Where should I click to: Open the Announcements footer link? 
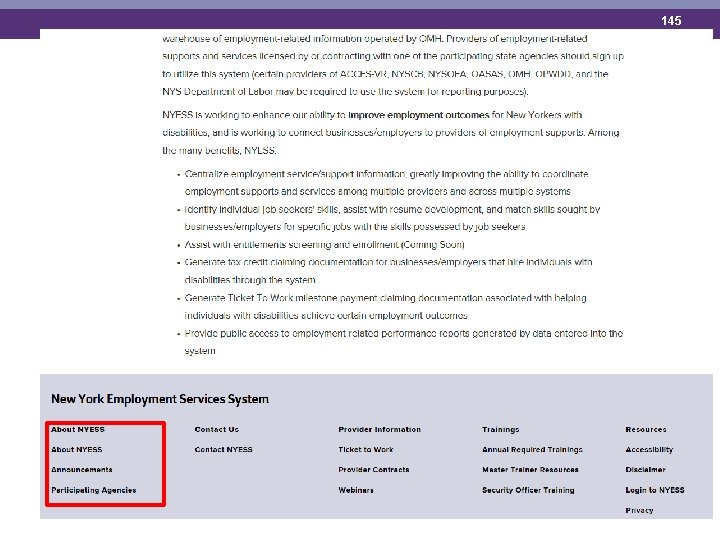[x=82, y=470]
